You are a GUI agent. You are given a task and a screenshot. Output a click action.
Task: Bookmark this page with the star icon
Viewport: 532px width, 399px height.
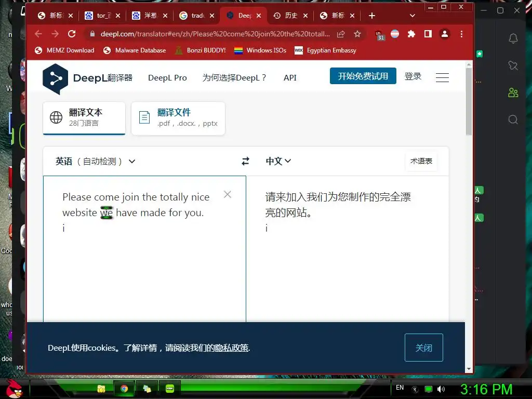pos(357,34)
